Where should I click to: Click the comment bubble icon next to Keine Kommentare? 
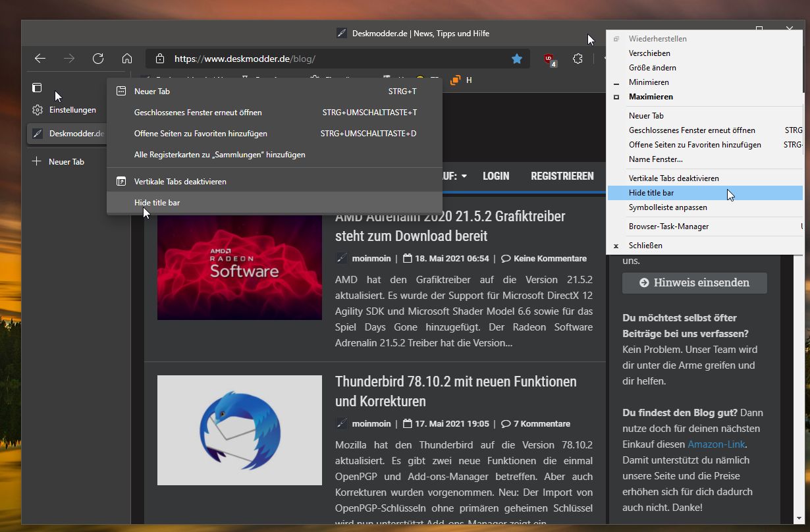click(x=506, y=259)
